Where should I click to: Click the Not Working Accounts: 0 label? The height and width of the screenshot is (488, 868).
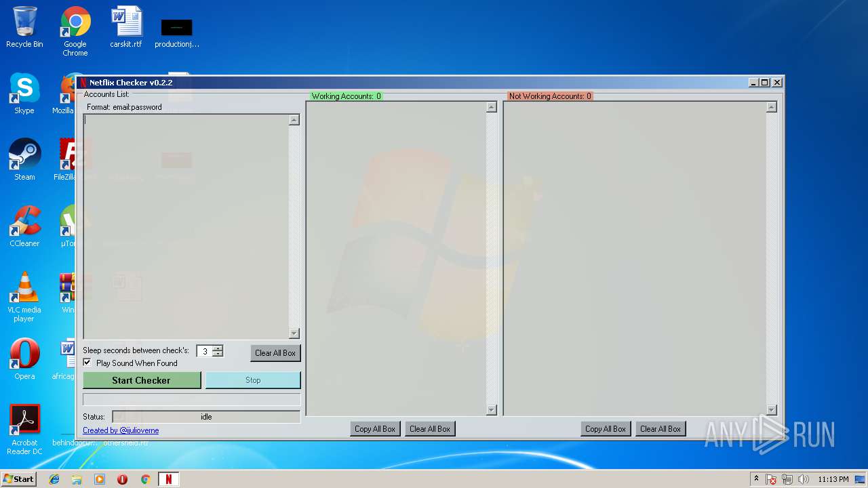[x=550, y=96]
